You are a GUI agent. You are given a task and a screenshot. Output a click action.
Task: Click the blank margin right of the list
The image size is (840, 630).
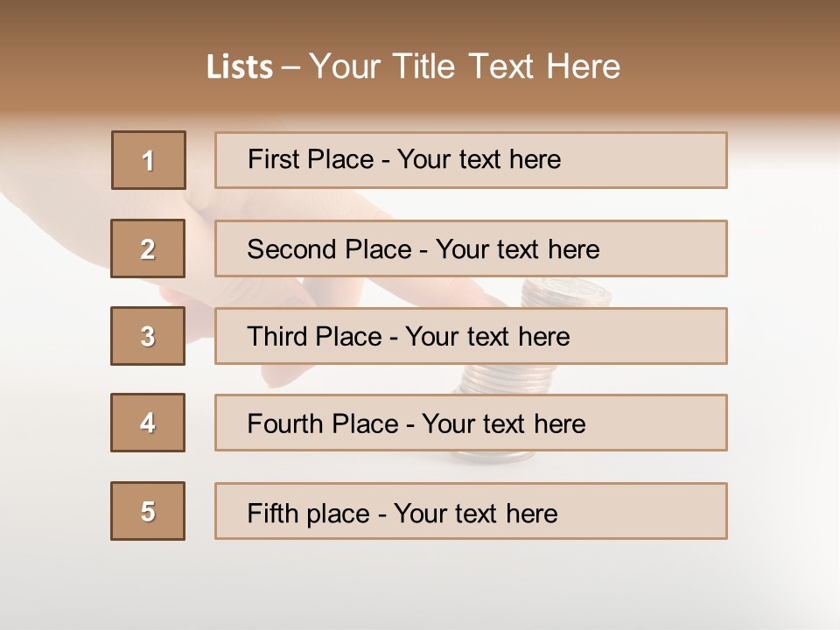point(783,350)
